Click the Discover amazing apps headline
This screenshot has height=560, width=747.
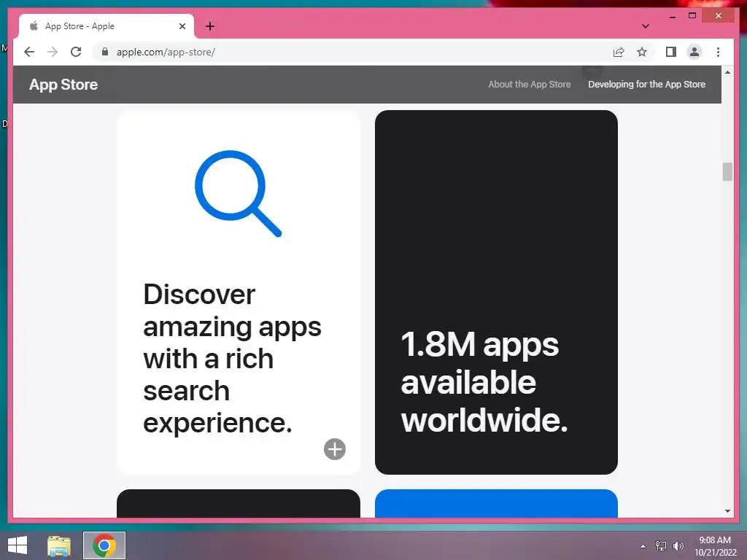tap(232, 358)
